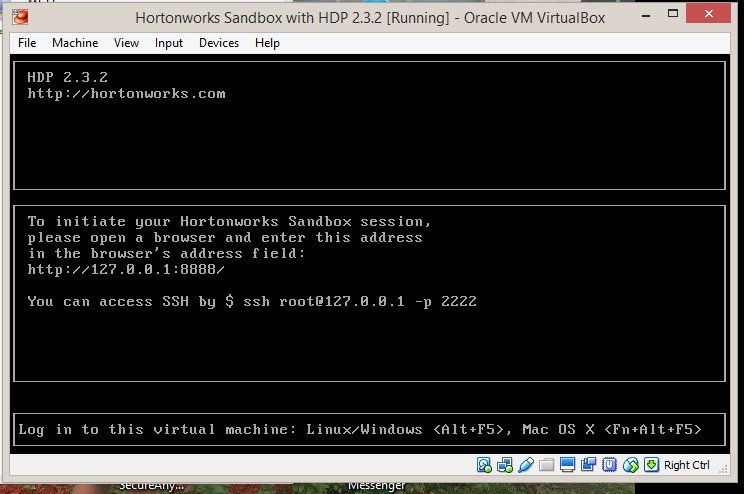Click the display monitor status icon
The width and height of the screenshot is (744, 494).
567,465
